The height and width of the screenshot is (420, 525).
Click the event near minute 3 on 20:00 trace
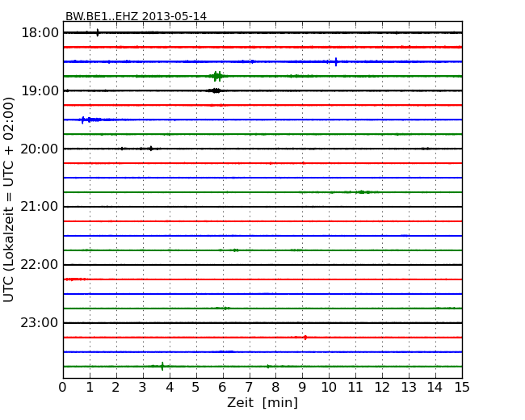(x=151, y=149)
